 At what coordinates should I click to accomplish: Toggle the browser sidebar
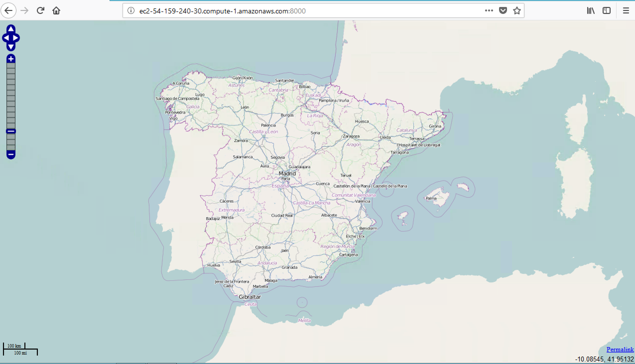[607, 11]
